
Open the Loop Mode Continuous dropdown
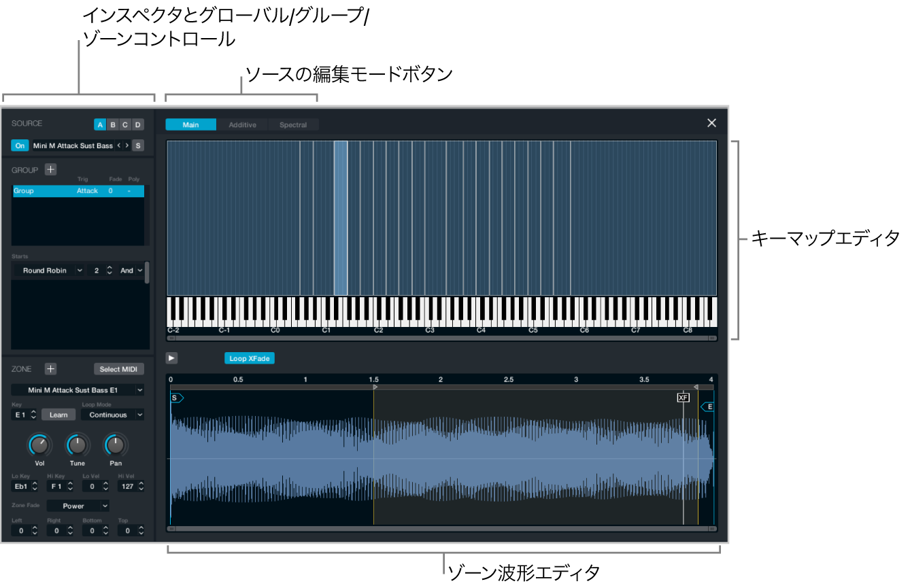pyautogui.click(x=112, y=415)
